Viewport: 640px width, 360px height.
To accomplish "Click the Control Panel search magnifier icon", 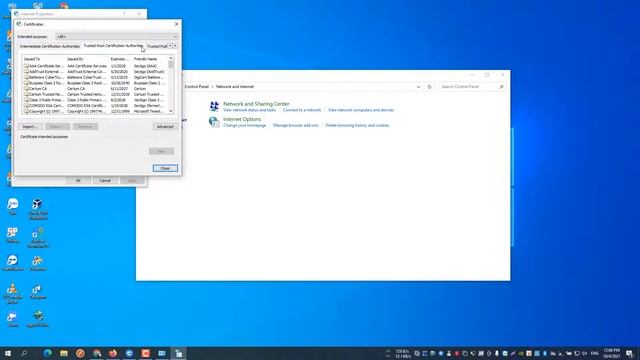I will click(501, 87).
